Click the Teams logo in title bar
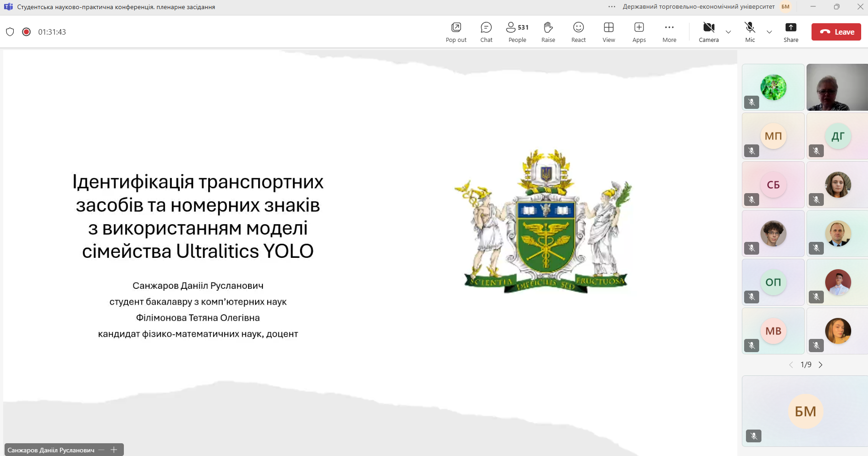Viewport: 868px width, 456px height. tap(8, 7)
